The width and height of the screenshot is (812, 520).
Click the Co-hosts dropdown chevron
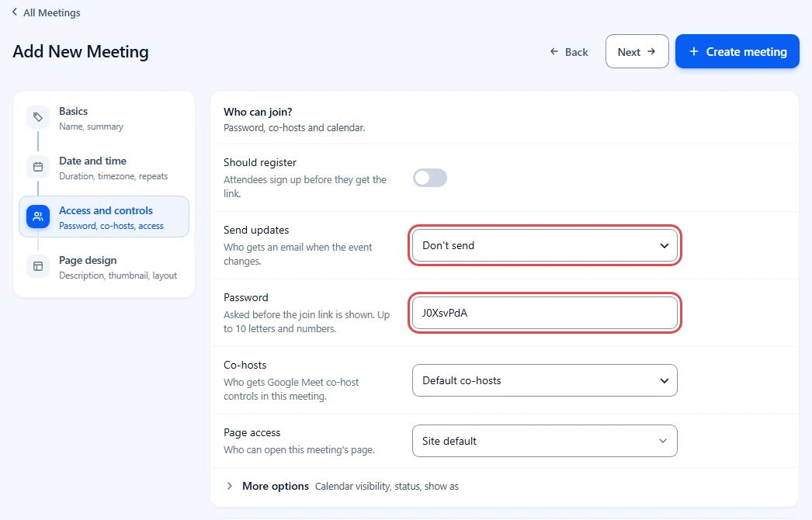[664, 380]
